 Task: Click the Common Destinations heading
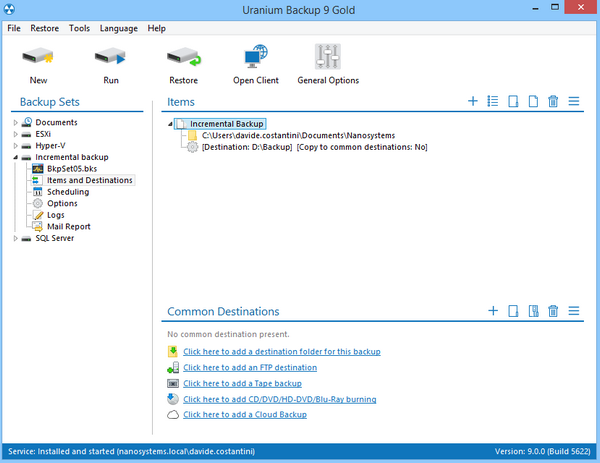click(x=223, y=311)
